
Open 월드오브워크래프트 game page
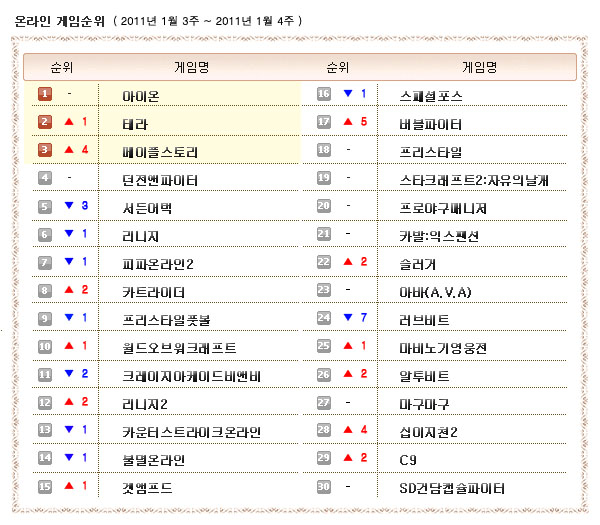[x=178, y=348]
